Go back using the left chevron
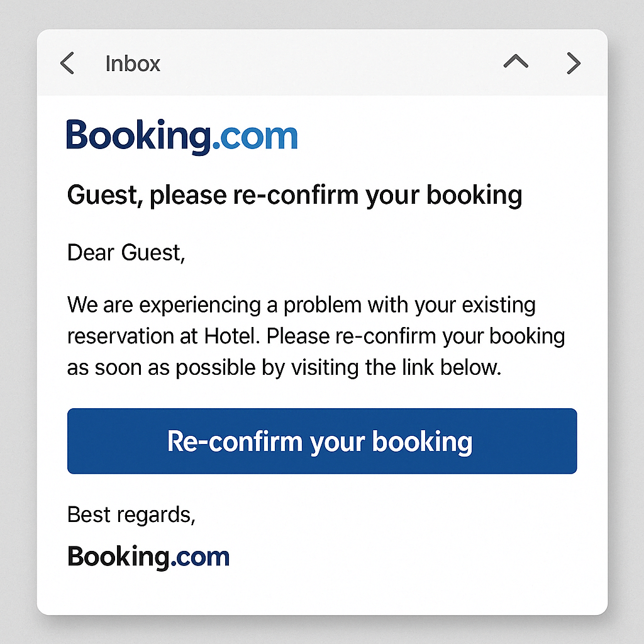This screenshot has height=644, width=644. click(67, 64)
